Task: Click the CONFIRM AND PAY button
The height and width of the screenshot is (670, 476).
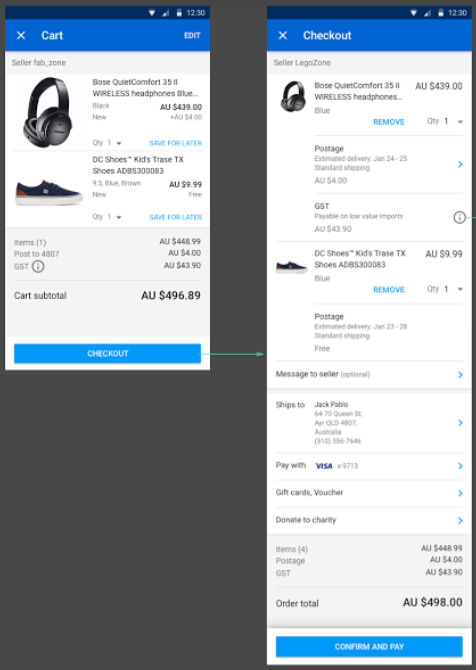Action: pos(369,646)
